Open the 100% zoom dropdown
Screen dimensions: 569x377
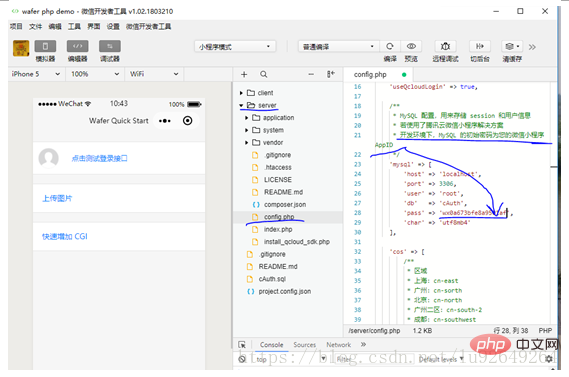tap(95, 74)
